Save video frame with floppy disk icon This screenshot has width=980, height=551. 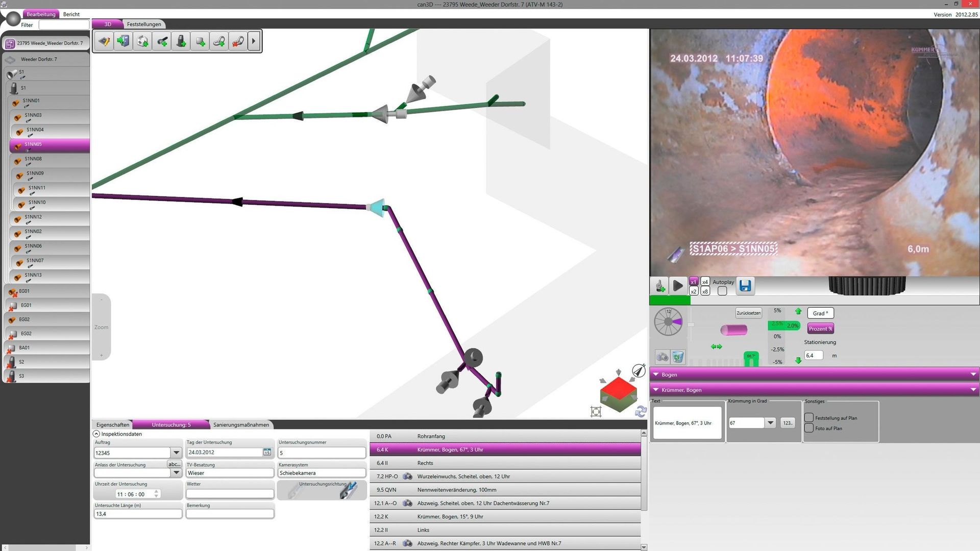click(745, 286)
